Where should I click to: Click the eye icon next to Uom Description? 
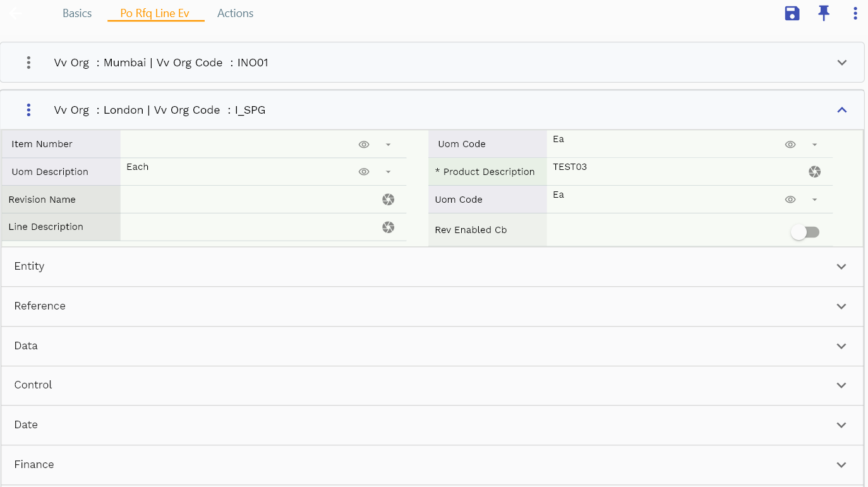click(x=364, y=171)
